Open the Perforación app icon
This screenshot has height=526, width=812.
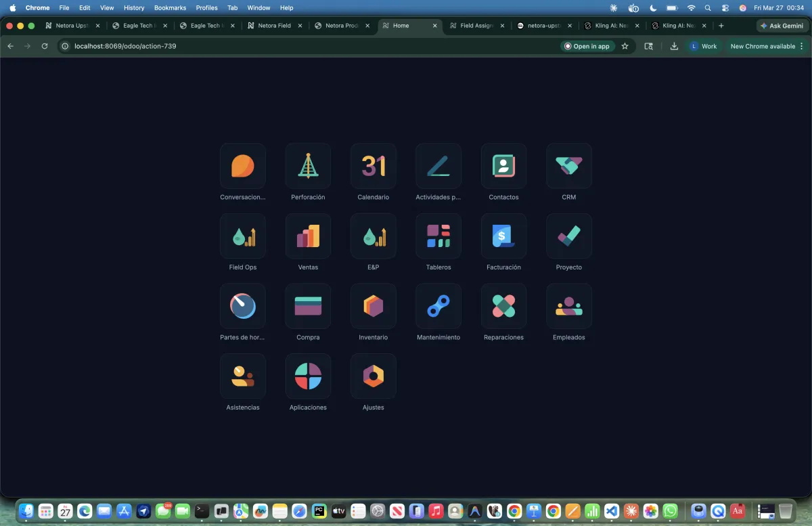coord(308,166)
